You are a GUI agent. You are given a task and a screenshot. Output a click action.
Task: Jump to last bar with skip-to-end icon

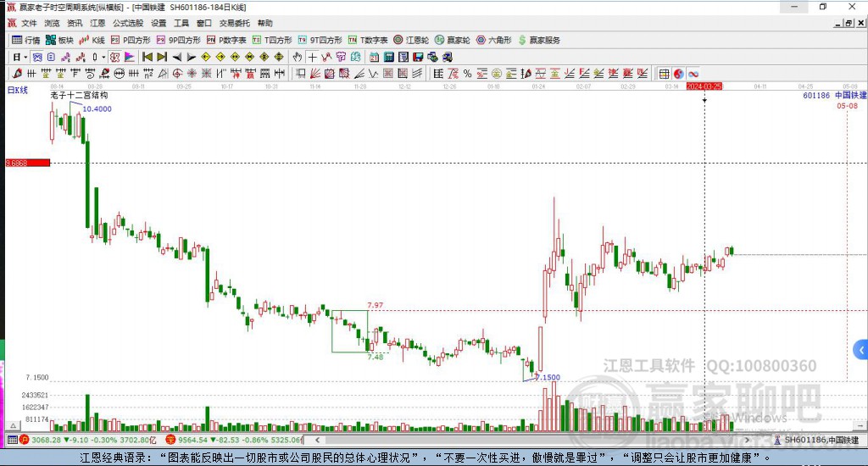point(162,57)
